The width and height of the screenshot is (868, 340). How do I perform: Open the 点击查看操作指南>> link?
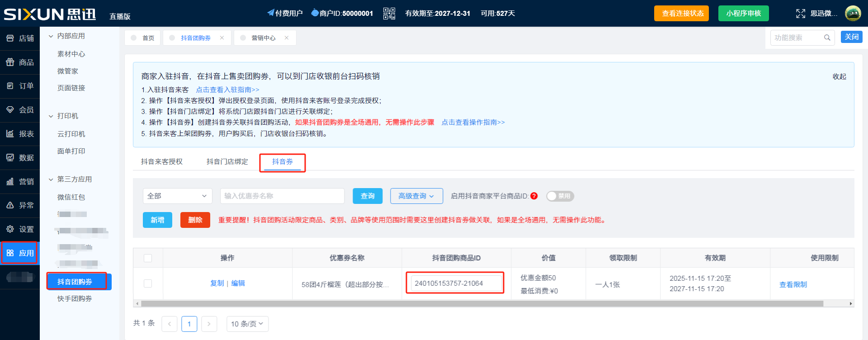473,123
